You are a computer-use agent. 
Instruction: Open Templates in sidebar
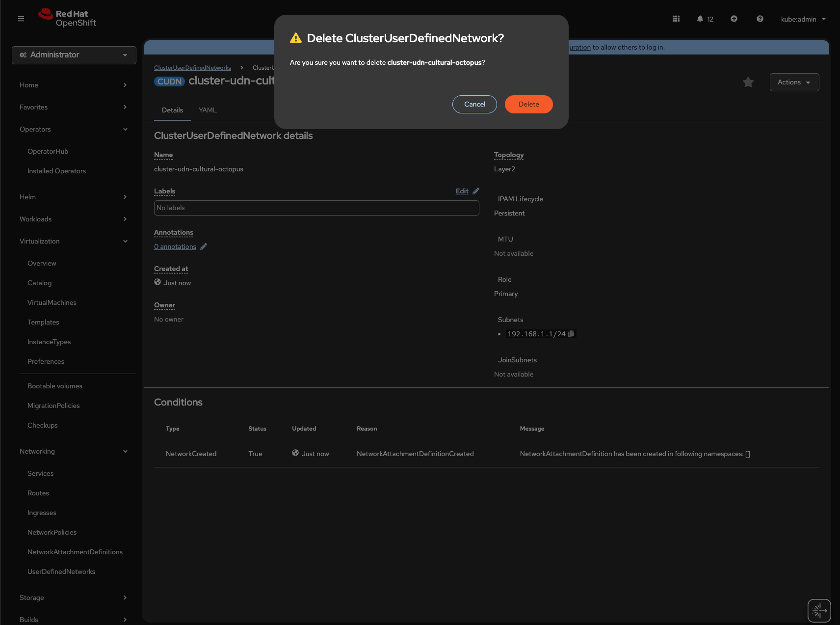(43, 322)
